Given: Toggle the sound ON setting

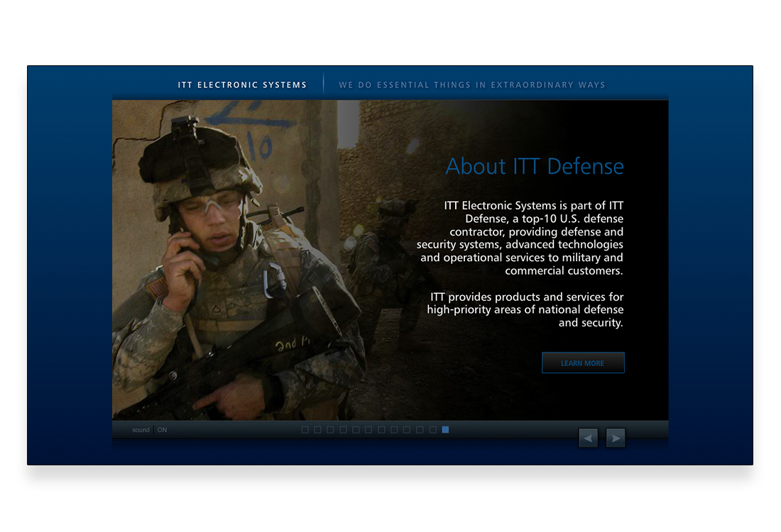Looking at the screenshot, I should 163,430.
